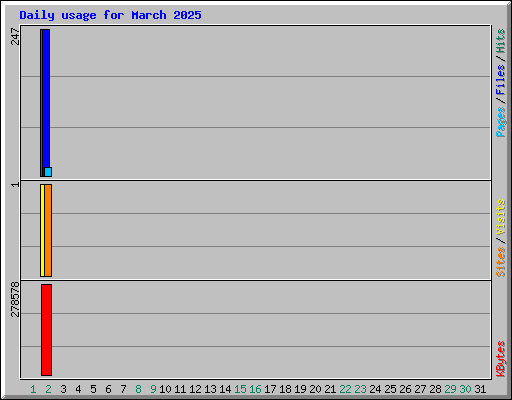Click the Visits legend label
Image resolution: width=512 pixels, height=400 pixels.
pos(501,217)
